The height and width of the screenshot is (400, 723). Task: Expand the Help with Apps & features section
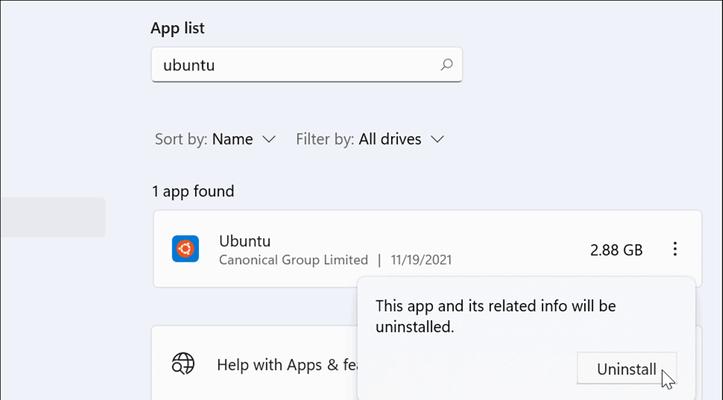click(255, 364)
